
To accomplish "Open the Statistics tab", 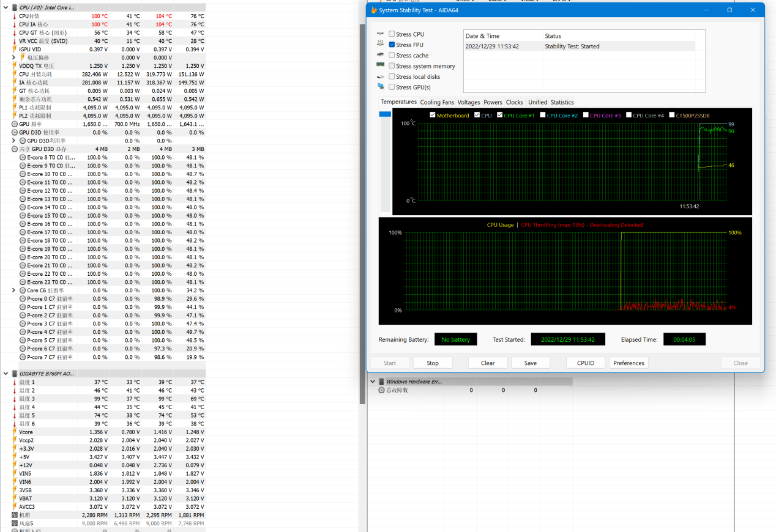I will (562, 102).
